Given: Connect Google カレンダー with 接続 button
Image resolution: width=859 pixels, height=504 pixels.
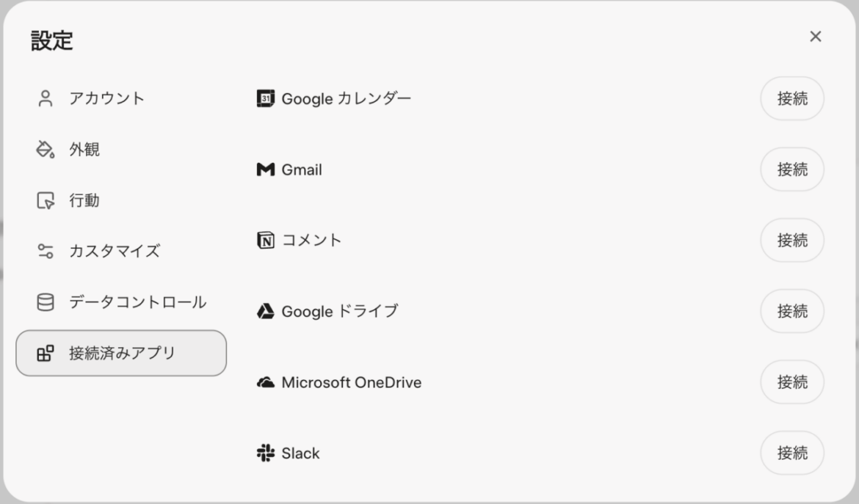Looking at the screenshot, I should pos(791,98).
